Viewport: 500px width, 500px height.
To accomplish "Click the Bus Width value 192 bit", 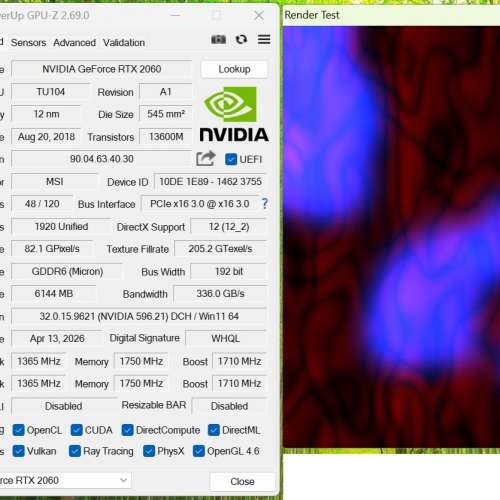I will tap(229, 271).
